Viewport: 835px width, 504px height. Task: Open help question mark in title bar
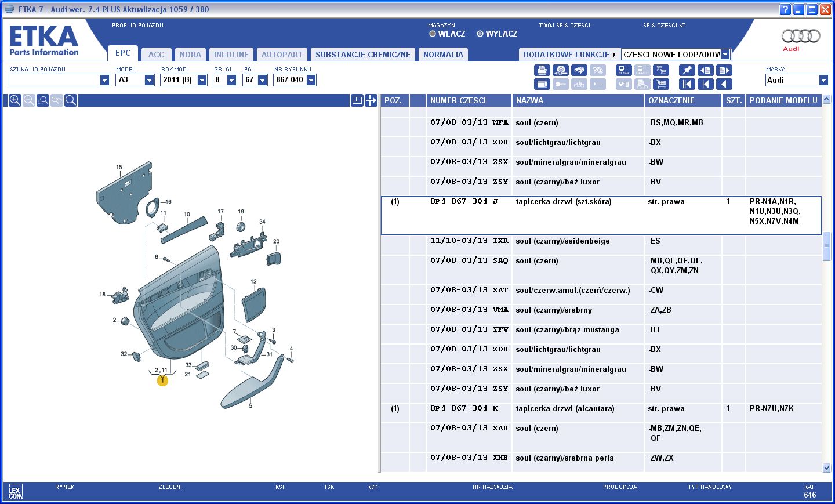pyautogui.click(x=785, y=9)
